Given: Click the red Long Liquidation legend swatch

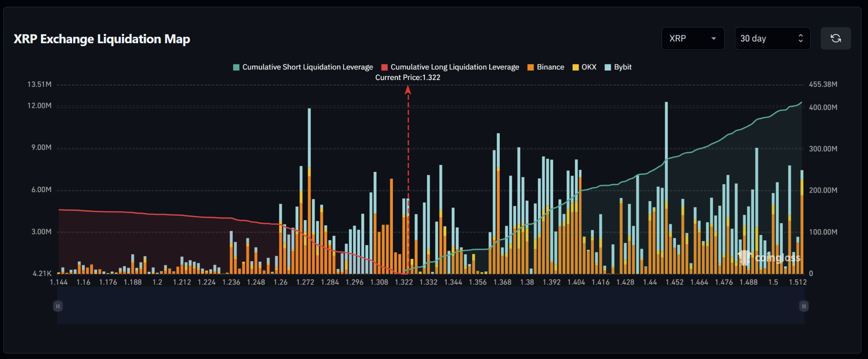Looking at the screenshot, I should coord(384,67).
